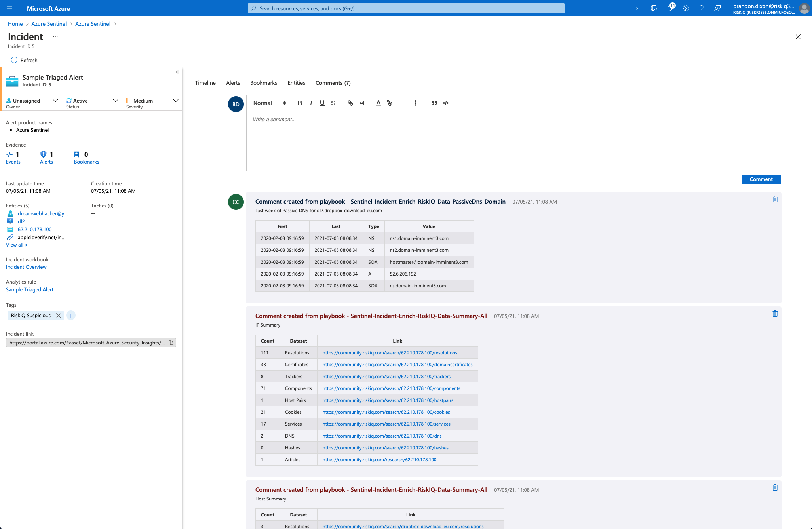The height and width of the screenshot is (529, 812).
Task: Open the riskiq research Articles link
Action: [379, 460]
